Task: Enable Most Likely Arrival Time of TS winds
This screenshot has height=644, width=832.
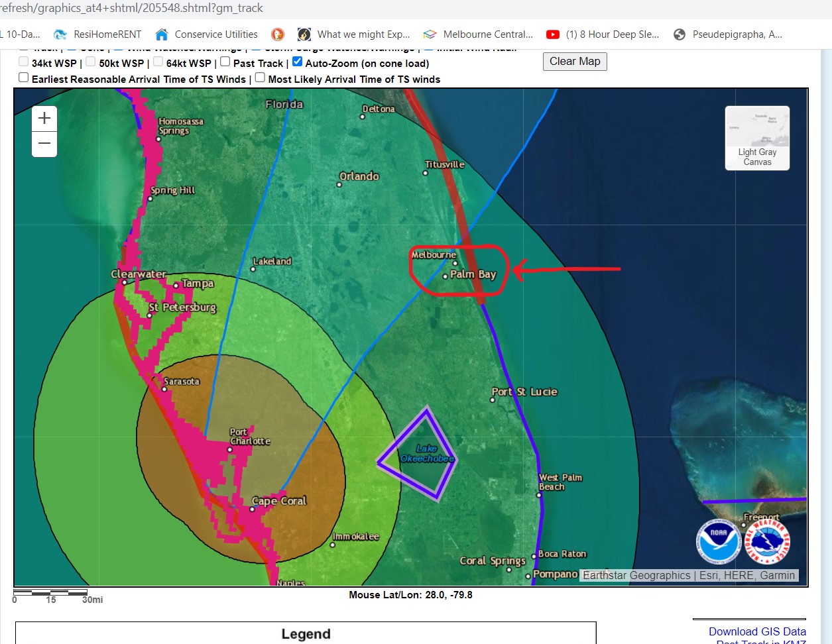Action: [261, 78]
